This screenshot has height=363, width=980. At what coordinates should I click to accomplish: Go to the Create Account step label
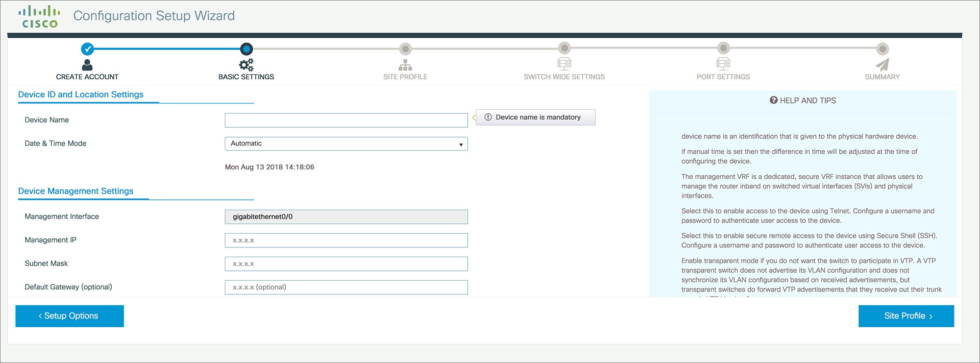tap(87, 77)
